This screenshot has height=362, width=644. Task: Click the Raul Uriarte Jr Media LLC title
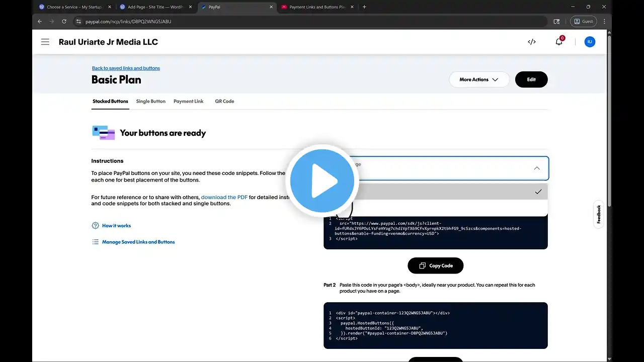click(x=108, y=42)
